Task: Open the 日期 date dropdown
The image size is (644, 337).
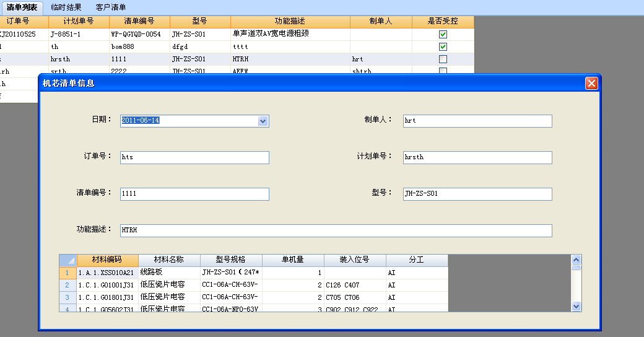Action: click(263, 121)
